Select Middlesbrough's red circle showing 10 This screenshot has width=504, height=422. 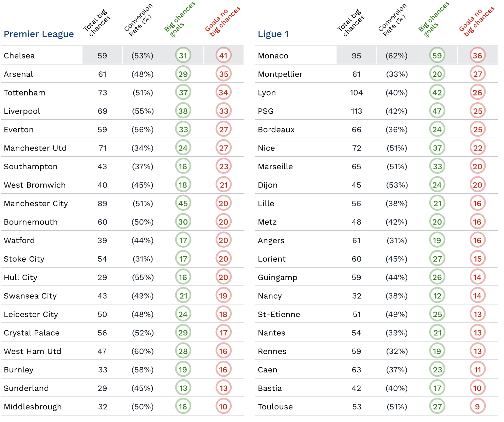pos(223,406)
